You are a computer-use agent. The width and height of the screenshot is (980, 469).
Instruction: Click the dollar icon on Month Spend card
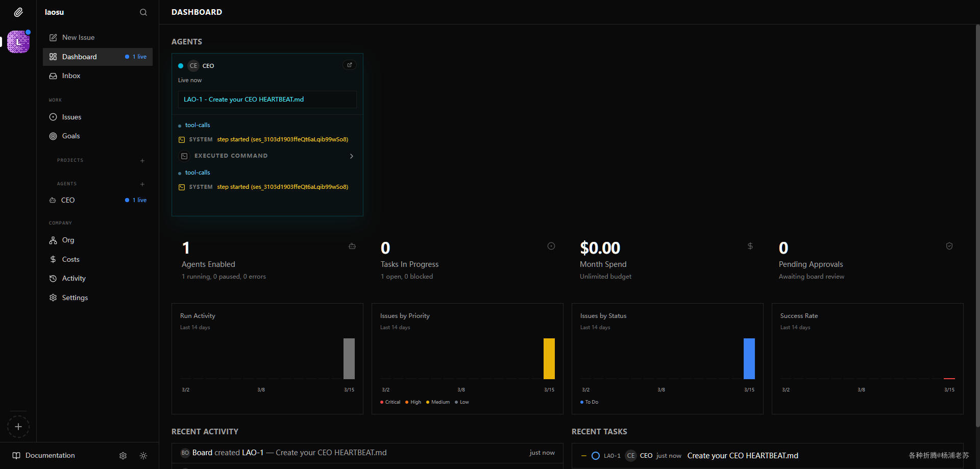[x=750, y=246]
